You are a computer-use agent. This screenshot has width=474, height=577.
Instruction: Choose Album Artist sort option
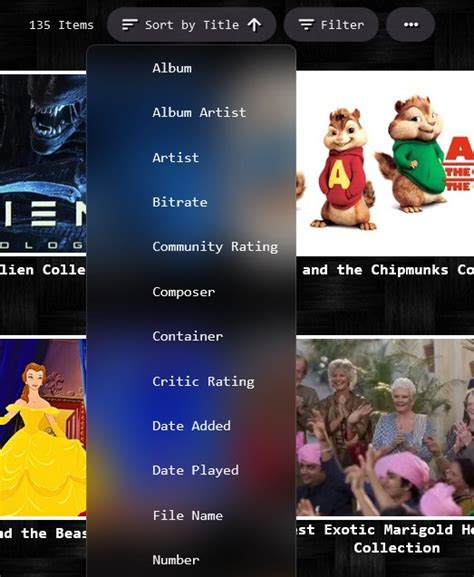pos(191,113)
